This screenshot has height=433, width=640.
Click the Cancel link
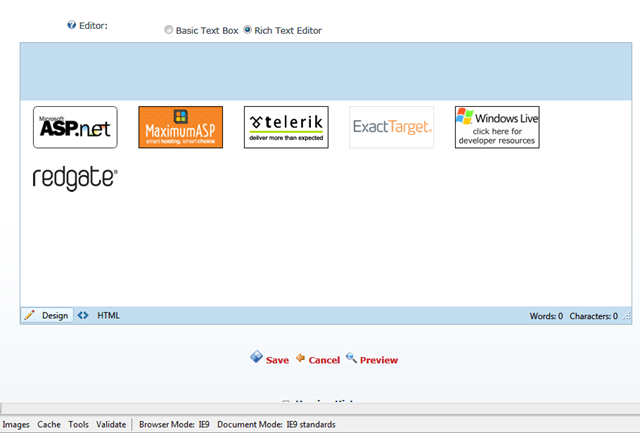pos(324,360)
